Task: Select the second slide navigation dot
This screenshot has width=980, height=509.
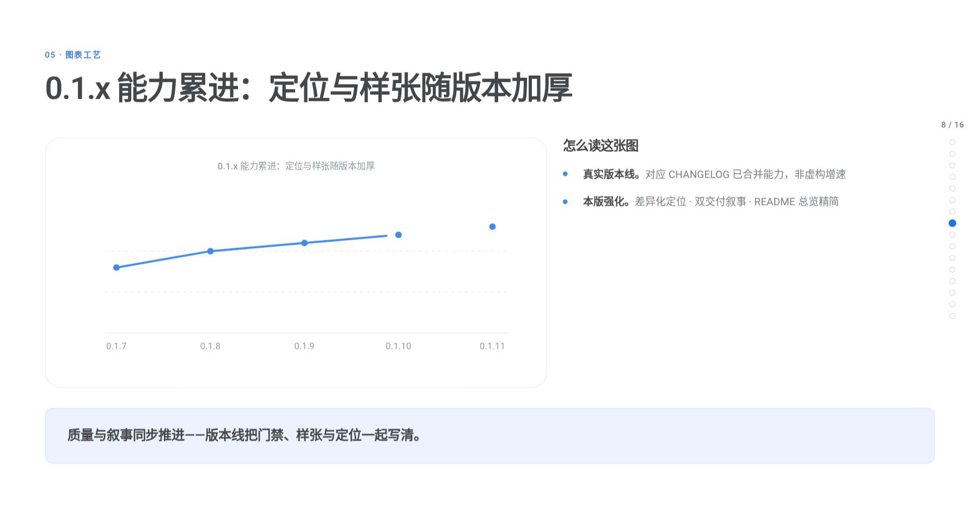Action: pyautogui.click(x=952, y=154)
